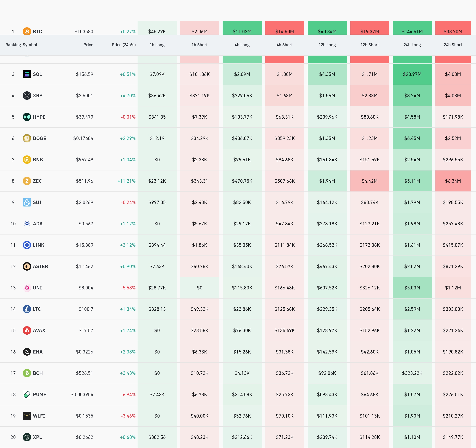Click the DOGE coin icon
476x448 pixels.
[27, 138]
